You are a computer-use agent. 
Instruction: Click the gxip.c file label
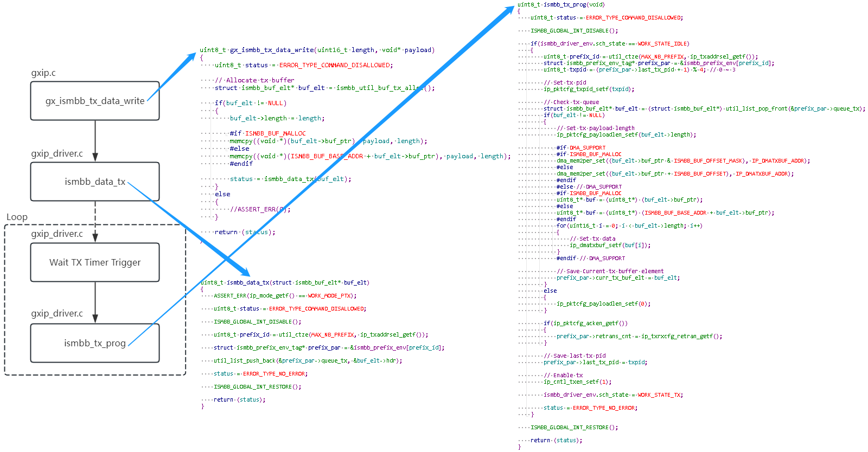click(43, 73)
